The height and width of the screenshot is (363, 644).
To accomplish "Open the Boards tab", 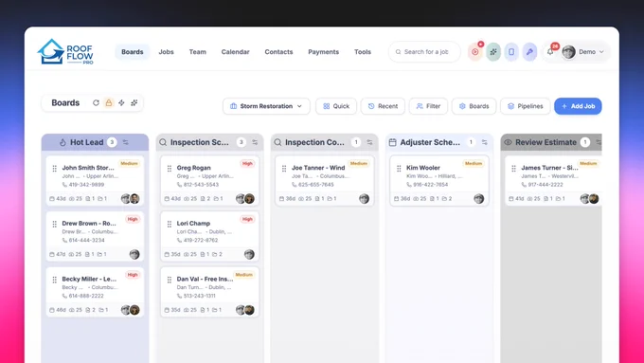I will pyautogui.click(x=133, y=52).
